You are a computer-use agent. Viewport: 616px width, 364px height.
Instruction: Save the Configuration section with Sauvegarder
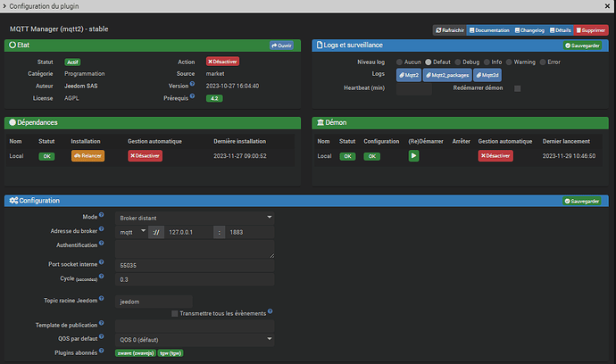[x=582, y=201]
